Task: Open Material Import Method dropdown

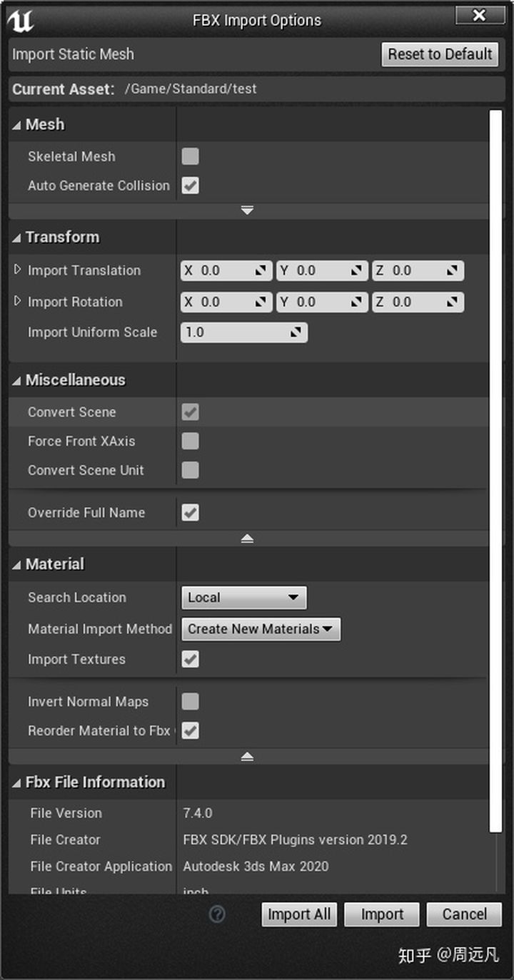Action: (x=261, y=629)
